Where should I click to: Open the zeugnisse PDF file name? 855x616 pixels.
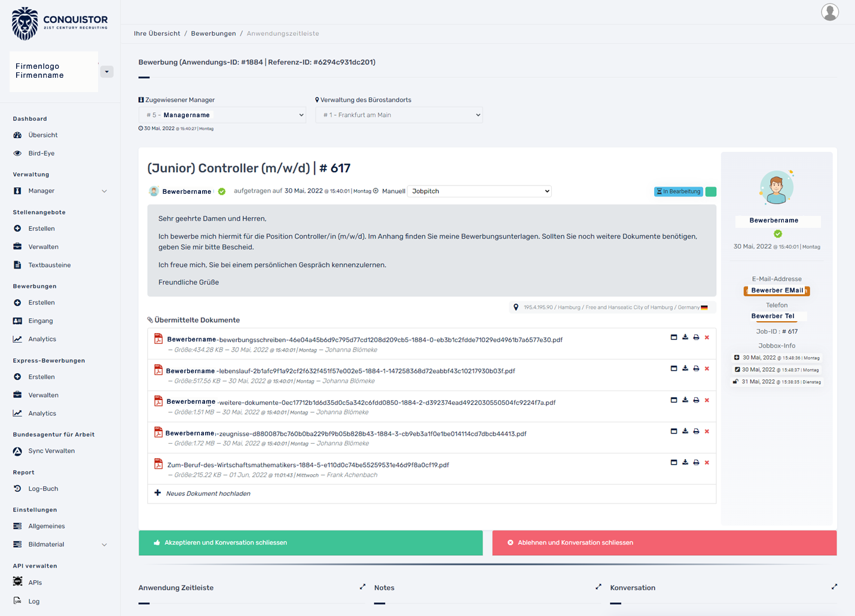coord(346,434)
